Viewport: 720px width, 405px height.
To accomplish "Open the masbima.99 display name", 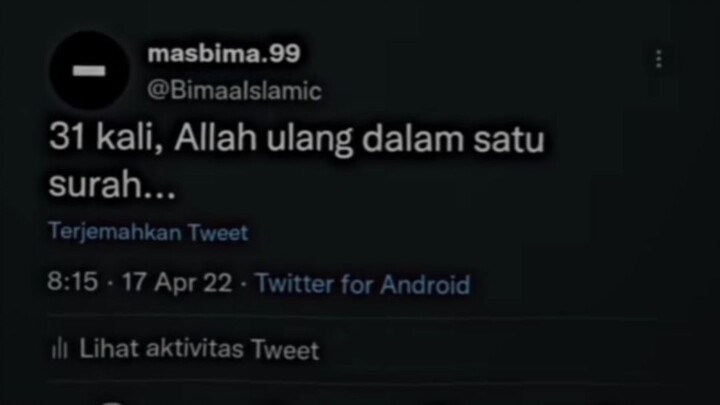I will coord(224,54).
